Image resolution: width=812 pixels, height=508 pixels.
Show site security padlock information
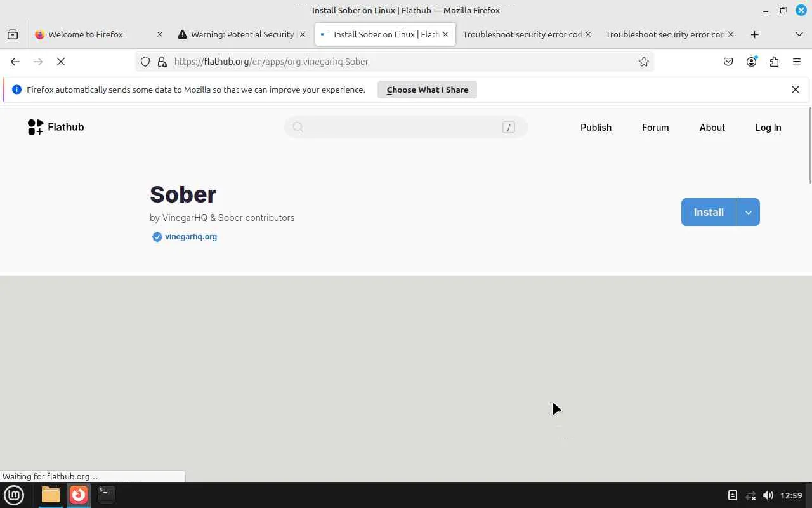(x=162, y=62)
